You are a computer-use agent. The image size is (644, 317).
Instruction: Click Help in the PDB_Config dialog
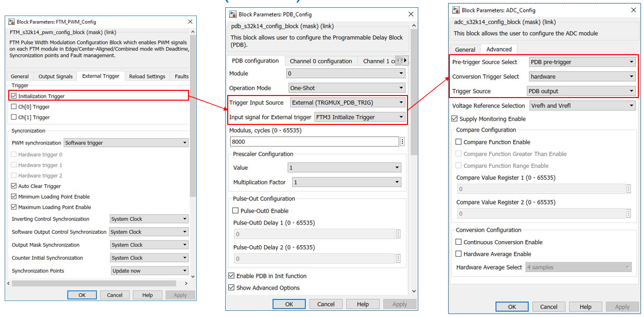point(363,304)
